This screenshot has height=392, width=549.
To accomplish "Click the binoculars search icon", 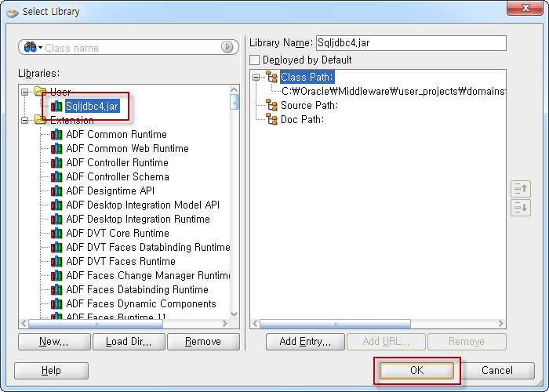I will (x=30, y=47).
